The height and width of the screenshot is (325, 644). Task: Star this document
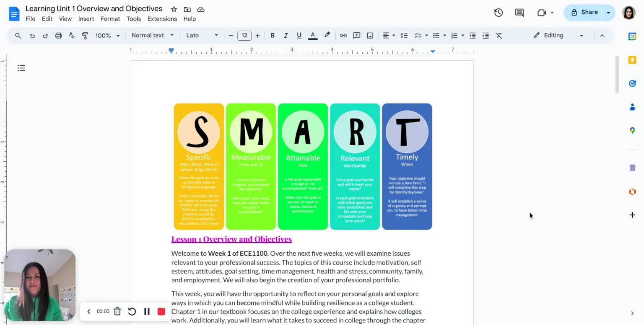[174, 9]
